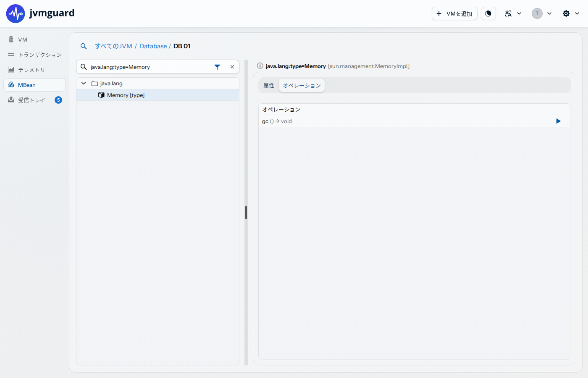The height and width of the screenshot is (378, 588).
Task: Click the gc () → void row
Action: click(414, 121)
